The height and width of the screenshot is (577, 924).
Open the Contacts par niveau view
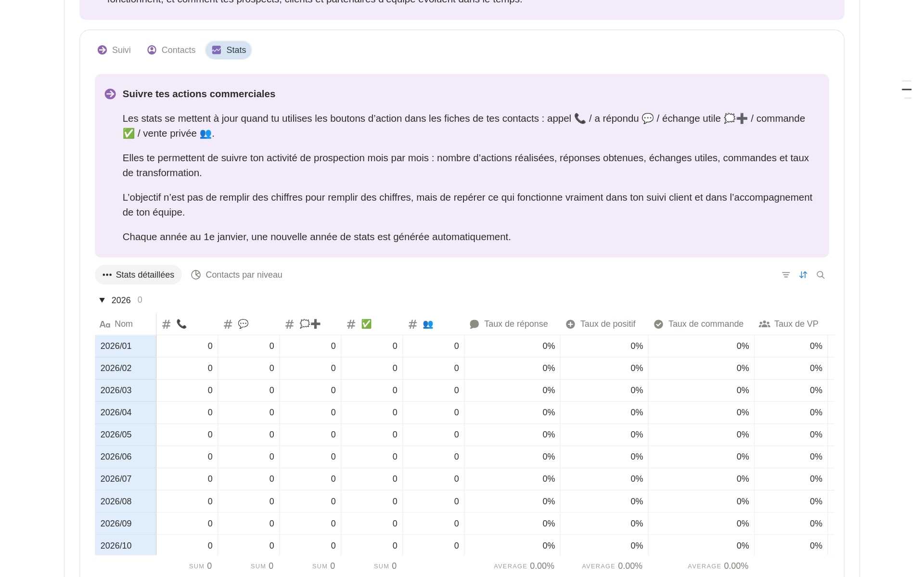coord(237,275)
